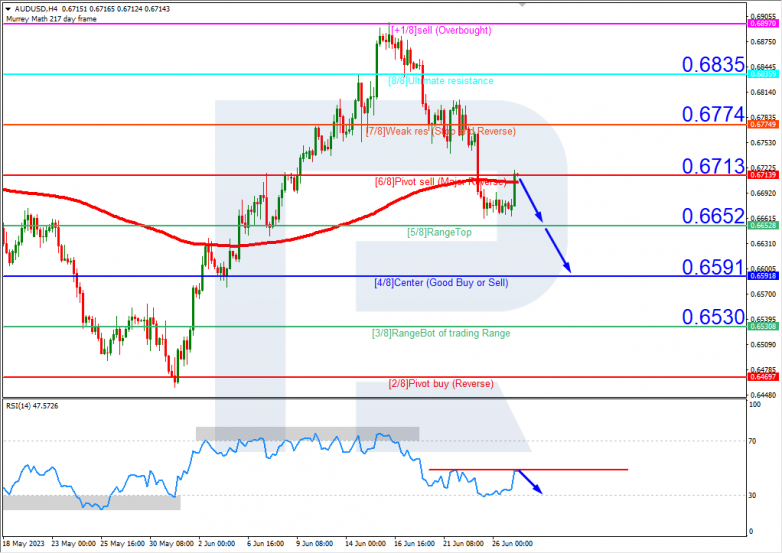Screen dimensions: 782x553
Task: Click the 9 Jun 08:00 time label
Action: [x=315, y=544]
